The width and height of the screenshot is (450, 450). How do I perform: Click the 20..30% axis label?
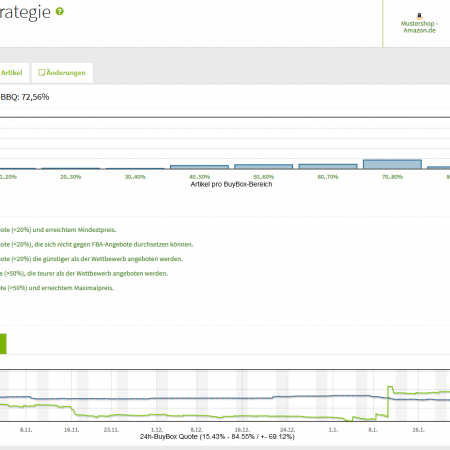[x=71, y=177]
